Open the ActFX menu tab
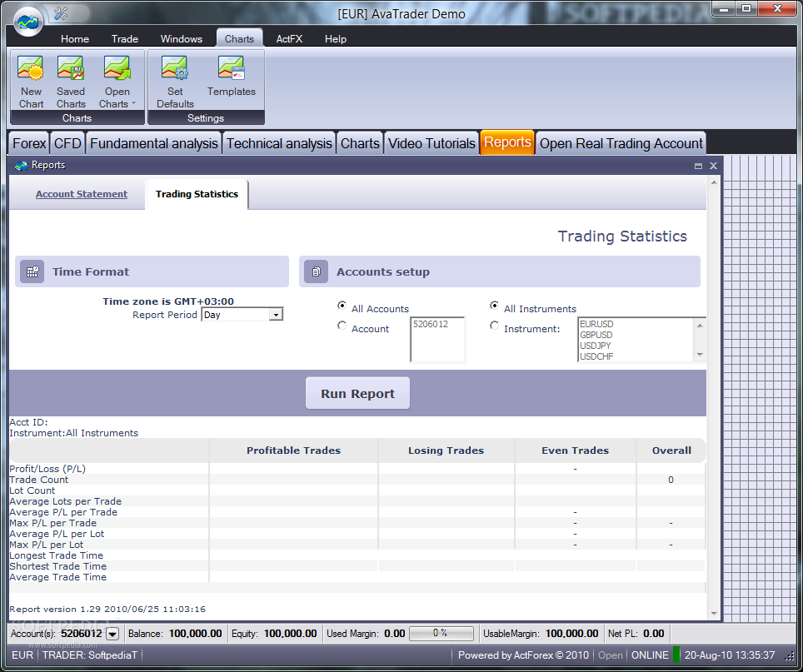This screenshot has width=803, height=672. [289, 39]
